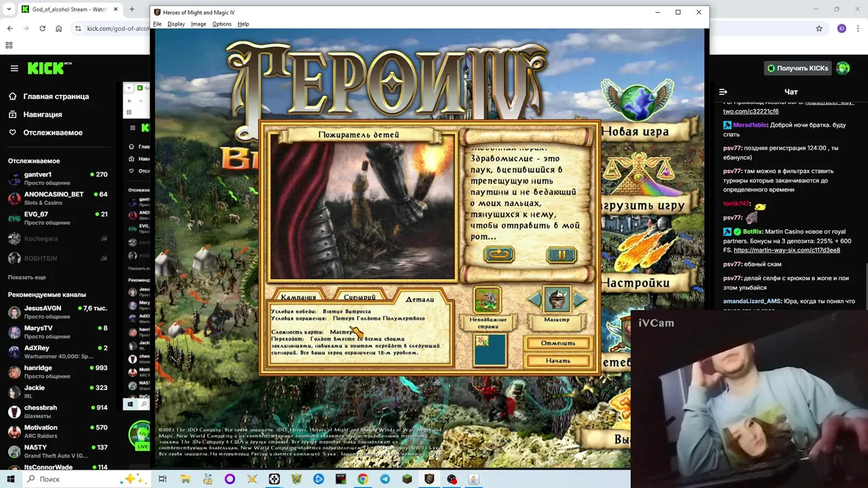Open Навигация in Kick sidebar
Screen dimensions: 868x488
tap(43, 115)
